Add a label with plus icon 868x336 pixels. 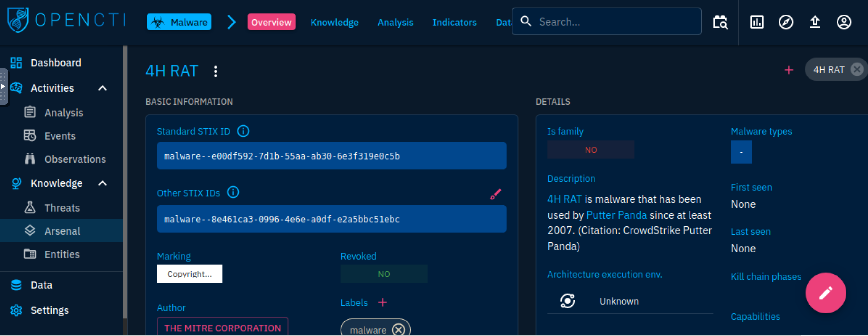(x=382, y=302)
